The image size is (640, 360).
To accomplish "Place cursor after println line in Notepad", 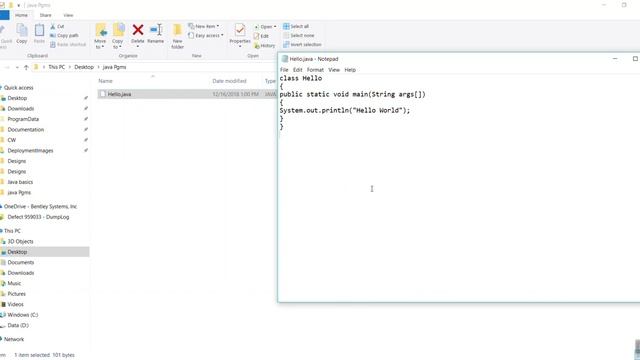I will pyautogui.click(x=411, y=110).
